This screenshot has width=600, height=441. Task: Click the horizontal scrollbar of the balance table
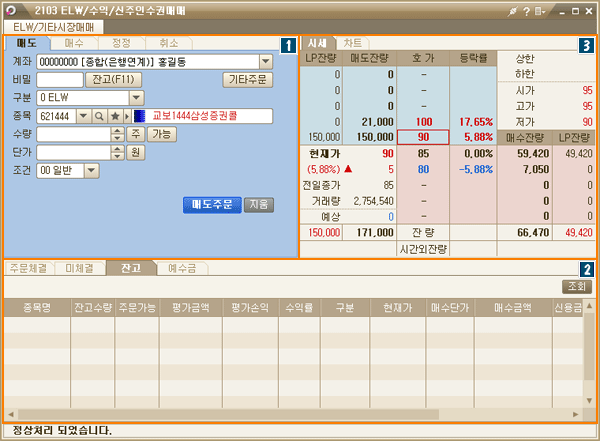coord(228,414)
